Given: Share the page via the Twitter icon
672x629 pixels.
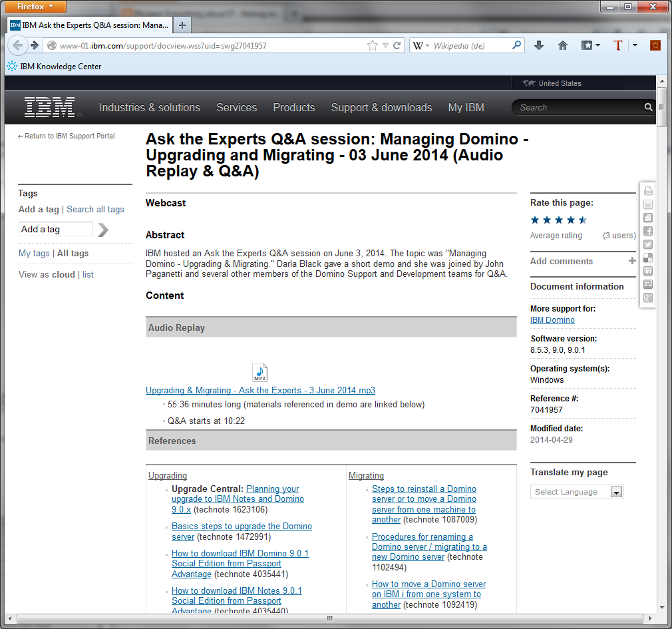Looking at the screenshot, I should click(x=648, y=244).
